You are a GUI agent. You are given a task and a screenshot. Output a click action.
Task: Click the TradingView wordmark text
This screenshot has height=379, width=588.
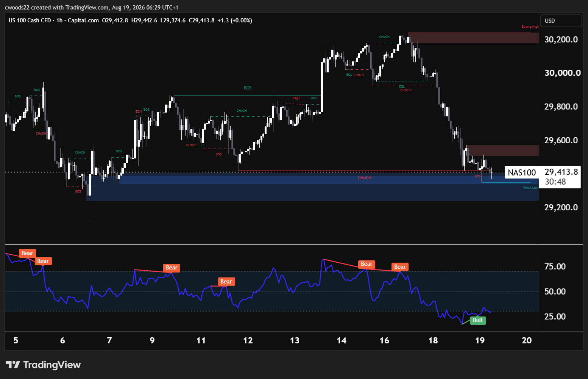click(52, 365)
